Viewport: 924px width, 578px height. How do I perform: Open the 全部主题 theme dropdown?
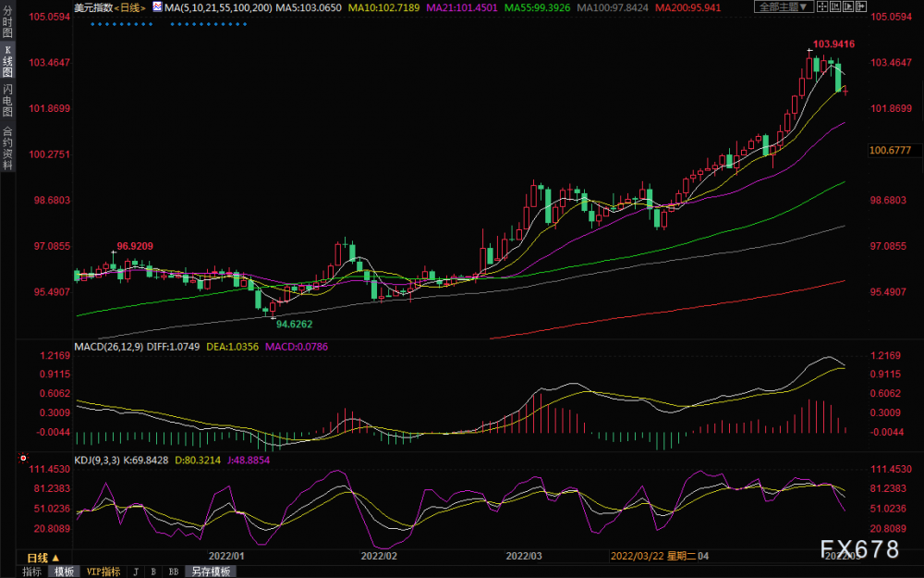pos(784,6)
